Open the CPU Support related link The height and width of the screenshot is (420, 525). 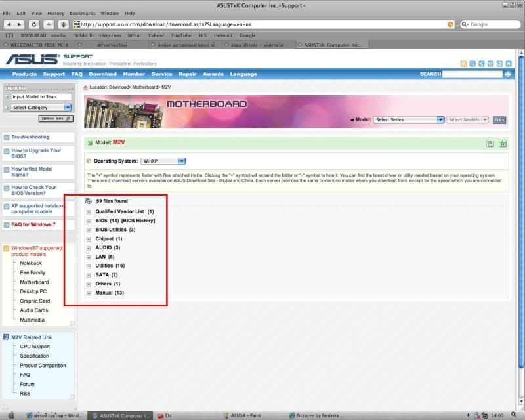tap(35, 346)
